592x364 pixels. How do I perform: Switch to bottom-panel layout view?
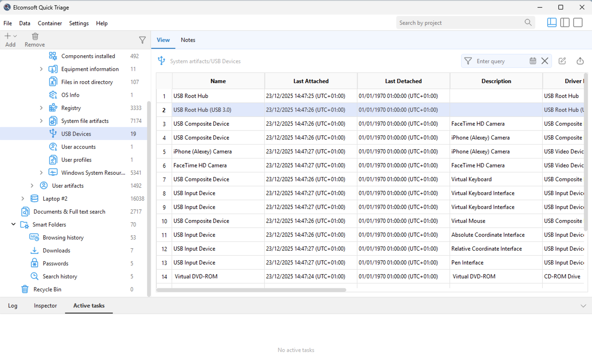pos(551,23)
